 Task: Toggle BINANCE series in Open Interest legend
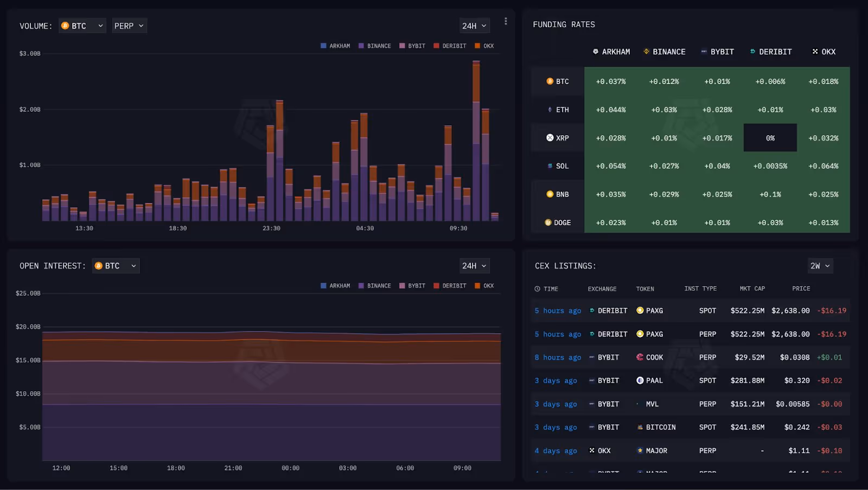pyautogui.click(x=374, y=286)
